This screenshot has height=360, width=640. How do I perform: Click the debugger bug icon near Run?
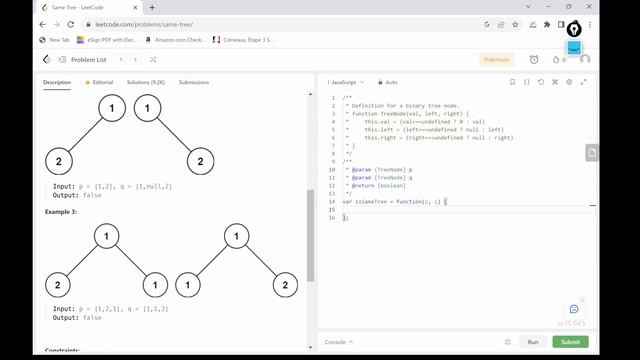[x=507, y=342]
